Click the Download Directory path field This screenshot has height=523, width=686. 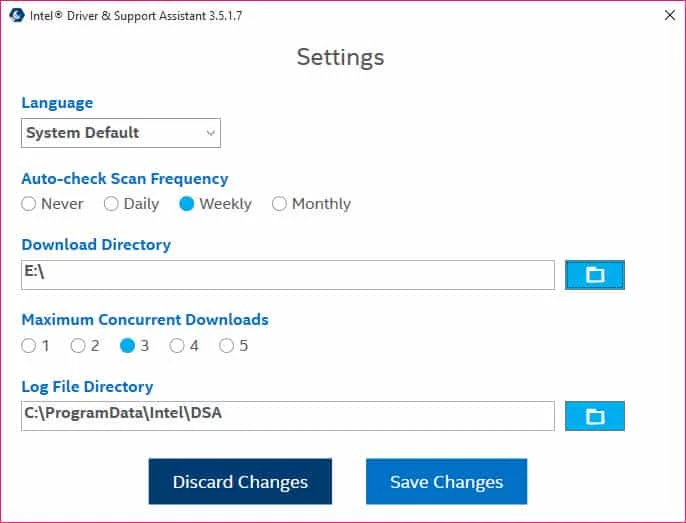(287, 275)
